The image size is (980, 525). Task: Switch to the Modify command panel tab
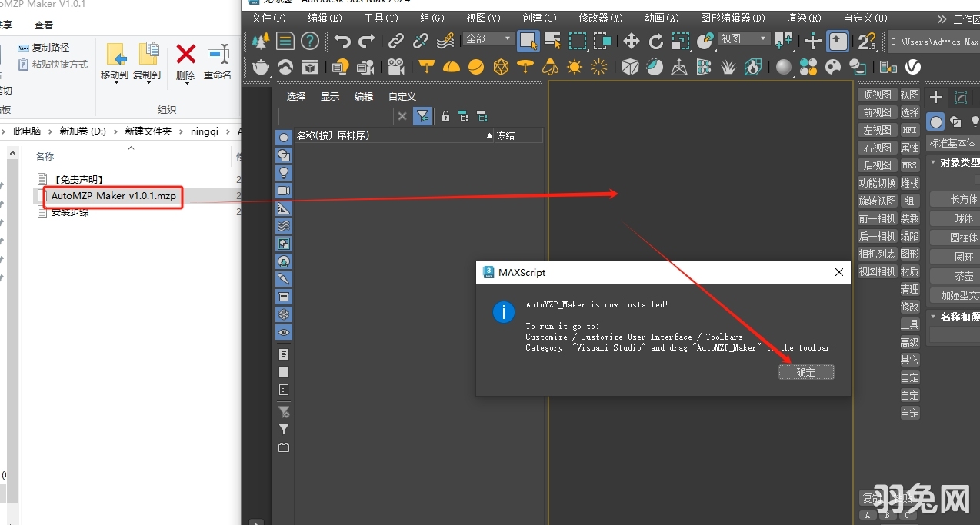(960, 98)
